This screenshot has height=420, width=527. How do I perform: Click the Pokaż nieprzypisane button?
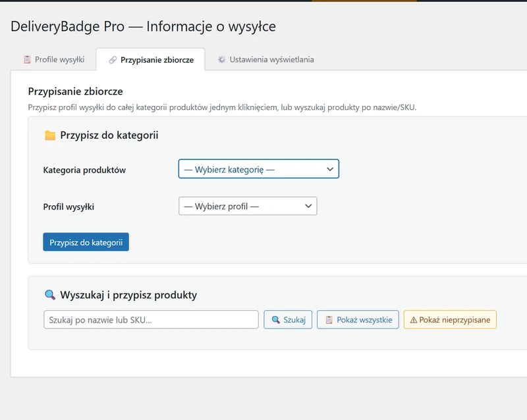pos(450,319)
